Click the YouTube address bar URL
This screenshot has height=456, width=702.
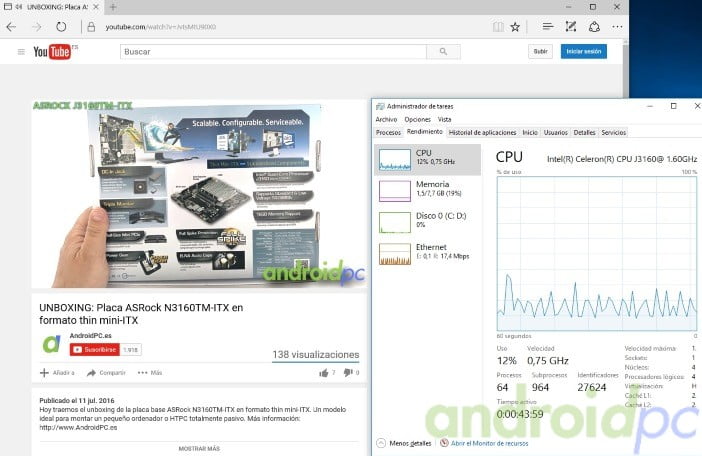point(161,27)
